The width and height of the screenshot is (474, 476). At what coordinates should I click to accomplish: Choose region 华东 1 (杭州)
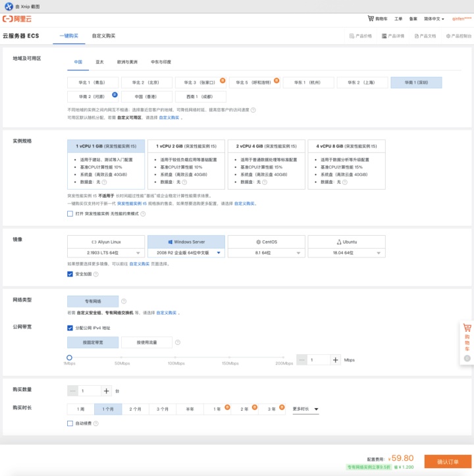point(309,82)
